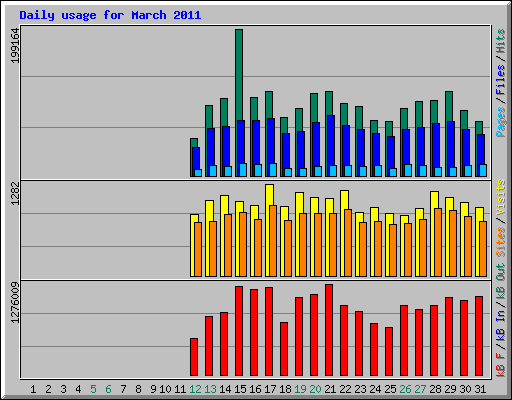Click day 13 on the x-axis
This screenshot has height=400, width=512.
click(x=210, y=389)
